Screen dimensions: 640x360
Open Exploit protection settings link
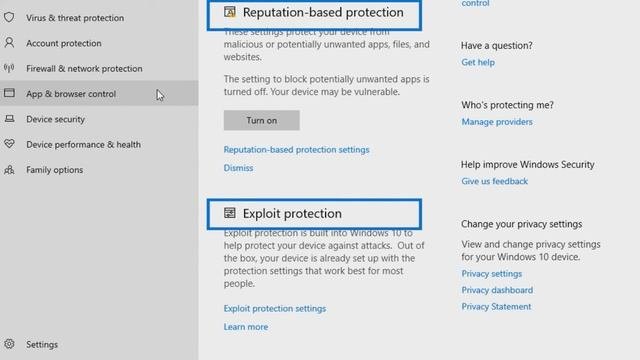pos(275,309)
